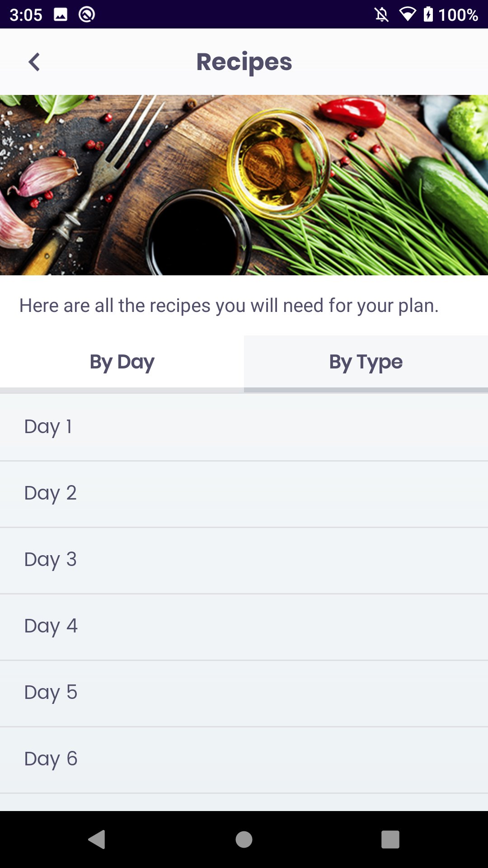Tap the picture notification icon in status bar

click(x=61, y=14)
